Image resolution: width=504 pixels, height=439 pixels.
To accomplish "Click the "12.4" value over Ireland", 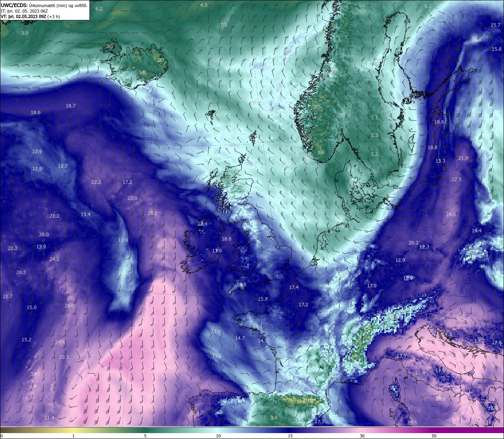I will point(202,224).
